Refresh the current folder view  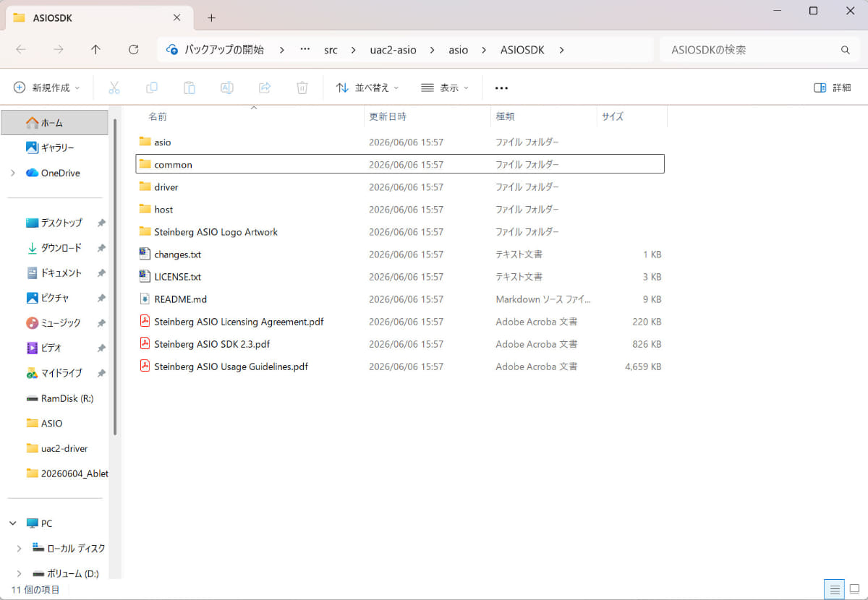point(133,50)
